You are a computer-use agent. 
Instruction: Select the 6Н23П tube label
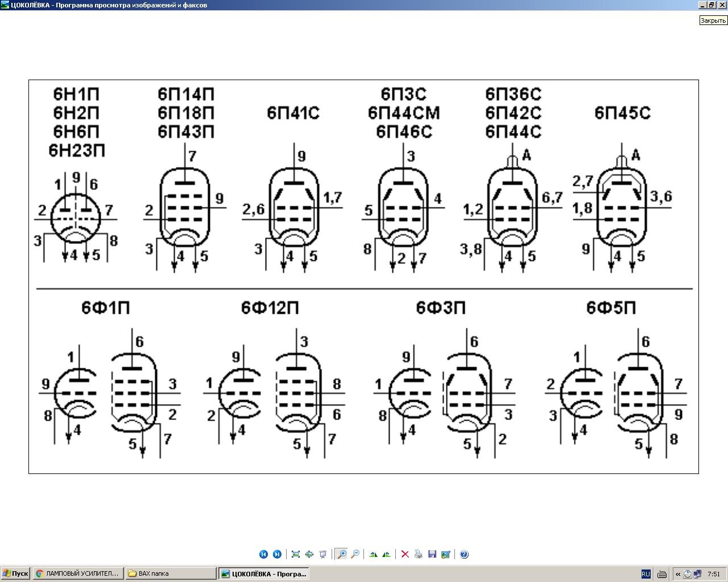(77, 151)
